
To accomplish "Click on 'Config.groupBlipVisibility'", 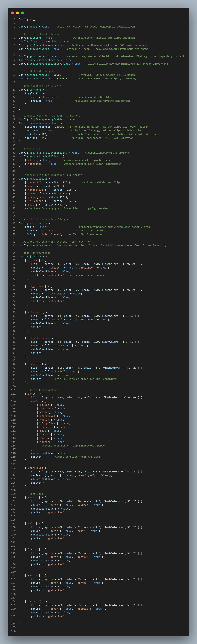I will point(39,157).
